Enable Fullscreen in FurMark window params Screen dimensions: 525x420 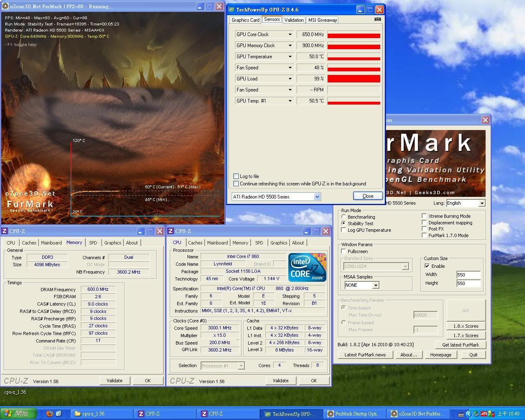coord(344,251)
